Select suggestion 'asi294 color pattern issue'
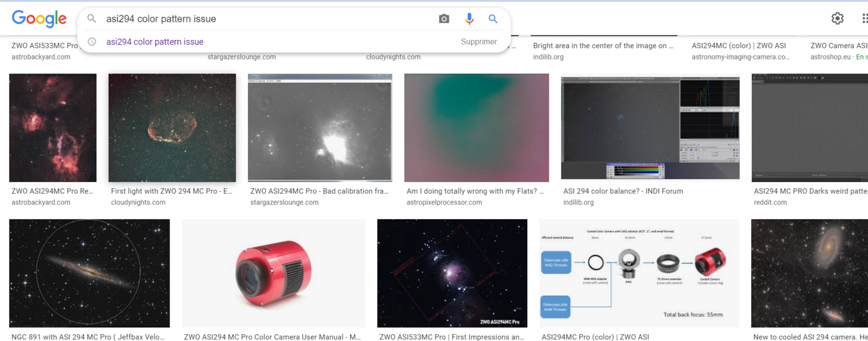This screenshot has width=868, height=341. click(x=155, y=42)
